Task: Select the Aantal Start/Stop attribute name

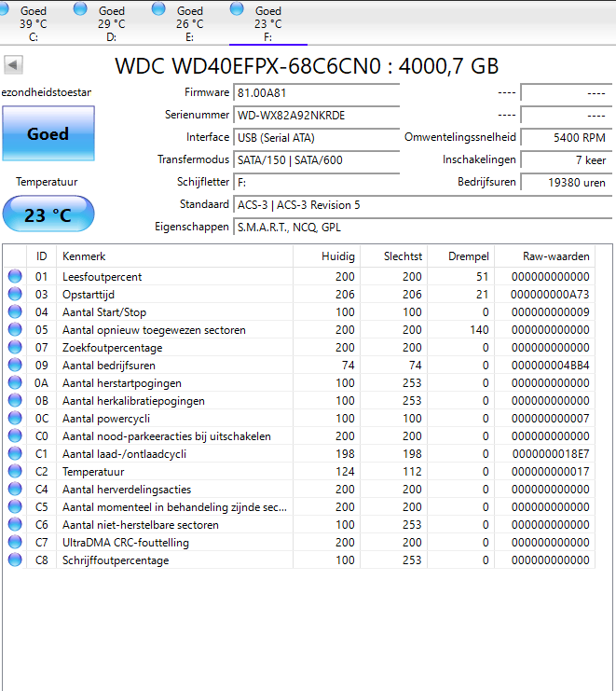Action: tap(104, 312)
